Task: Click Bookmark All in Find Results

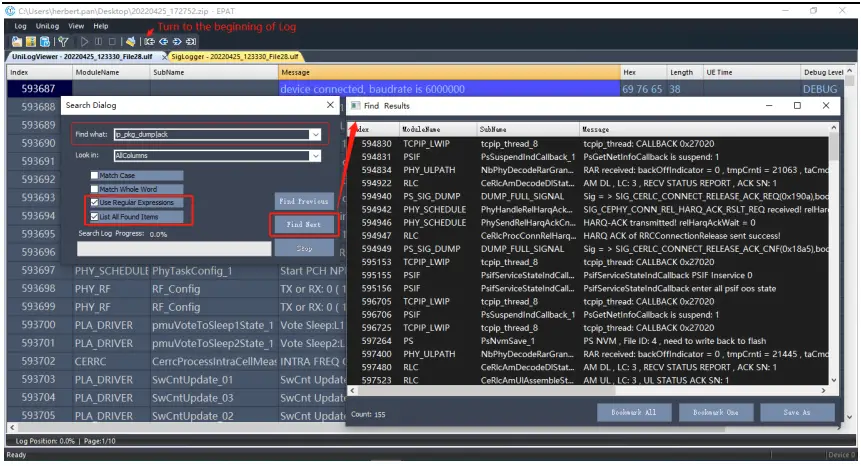Action: (x=634, y=412)
